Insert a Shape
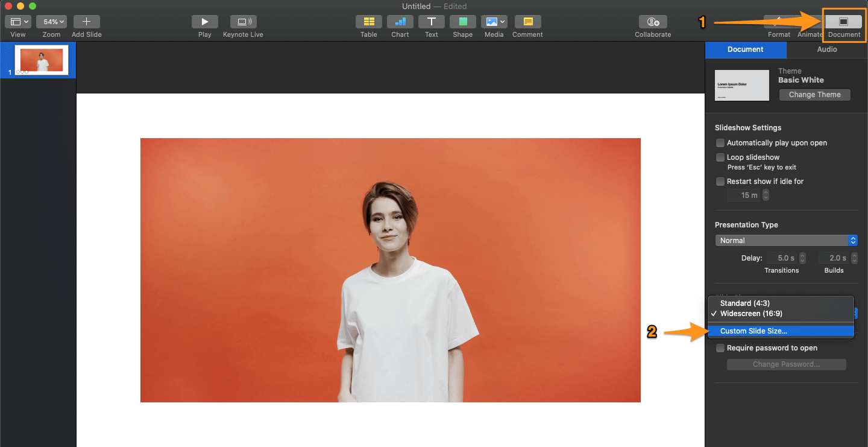This screenshot has width=868, height=447. (463, 22)
